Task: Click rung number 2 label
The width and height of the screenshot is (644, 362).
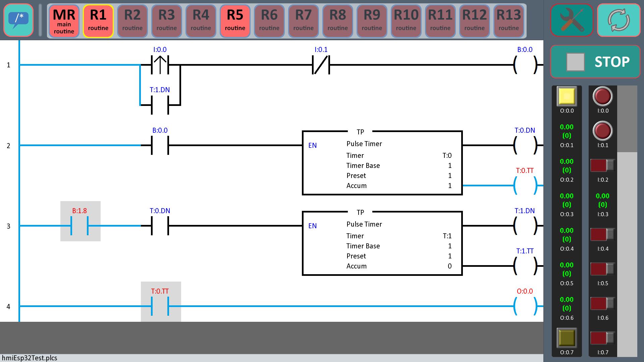Action: (x=8, y=146)
